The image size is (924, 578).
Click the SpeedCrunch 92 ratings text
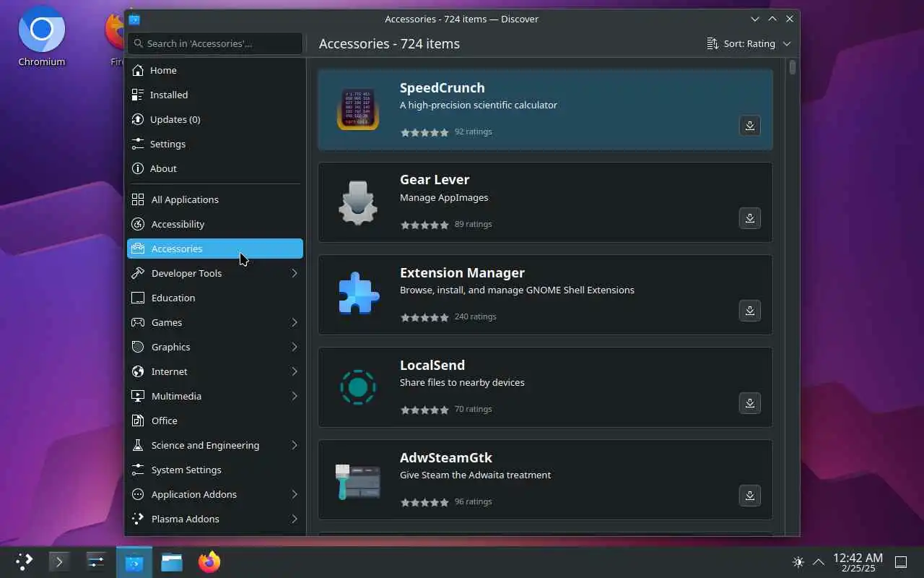click(473, 131)
